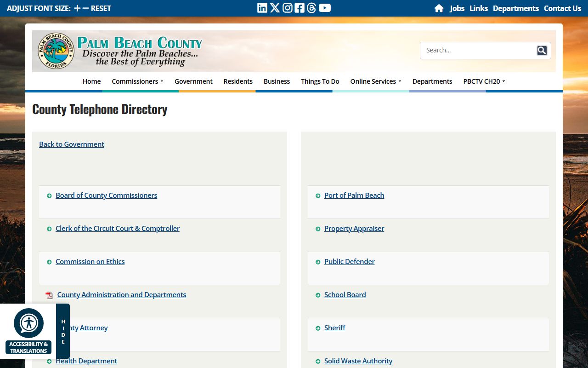
Task: Click arrow icon beside School Board
Action: click(x=318, y=295)
